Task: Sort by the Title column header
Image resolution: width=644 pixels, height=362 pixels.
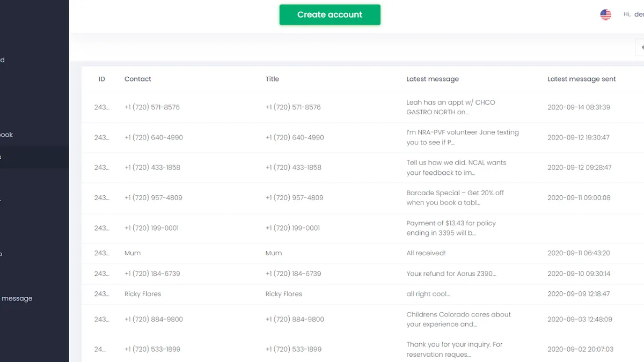Action: pyautogui.click(x=272, y=79)
